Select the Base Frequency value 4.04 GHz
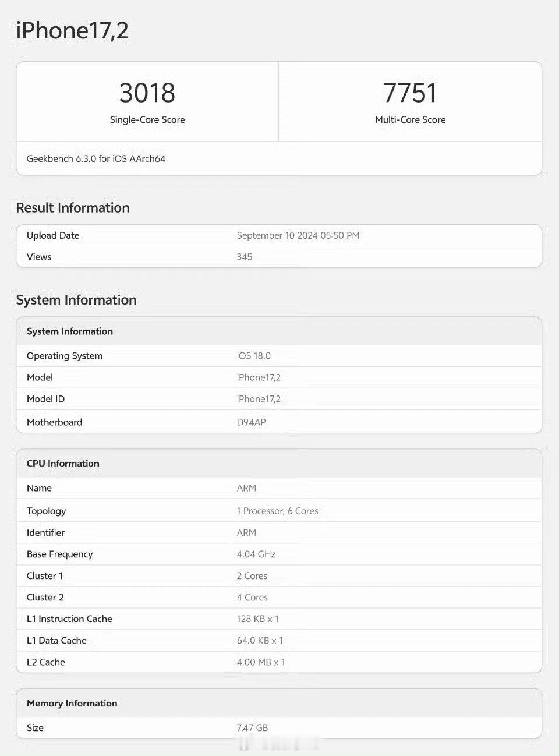The width and height of the screenshot is (559, 756). tap(256, 554)
